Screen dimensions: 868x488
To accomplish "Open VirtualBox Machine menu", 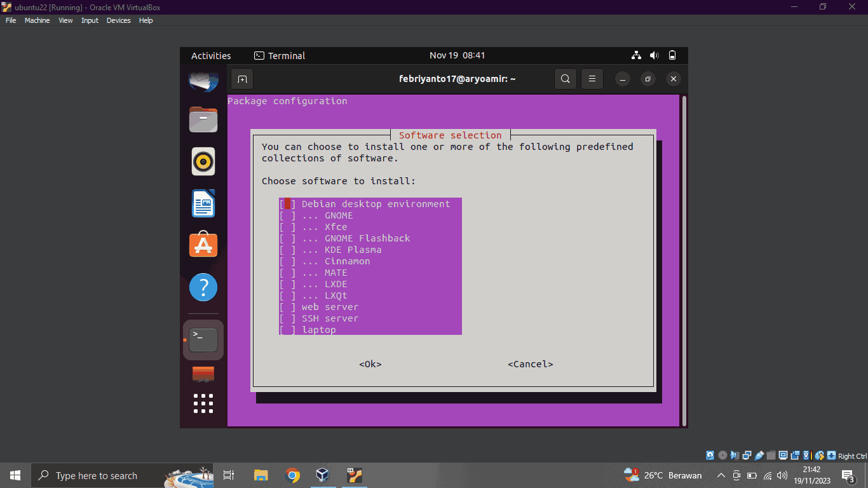I will point(37,20).
